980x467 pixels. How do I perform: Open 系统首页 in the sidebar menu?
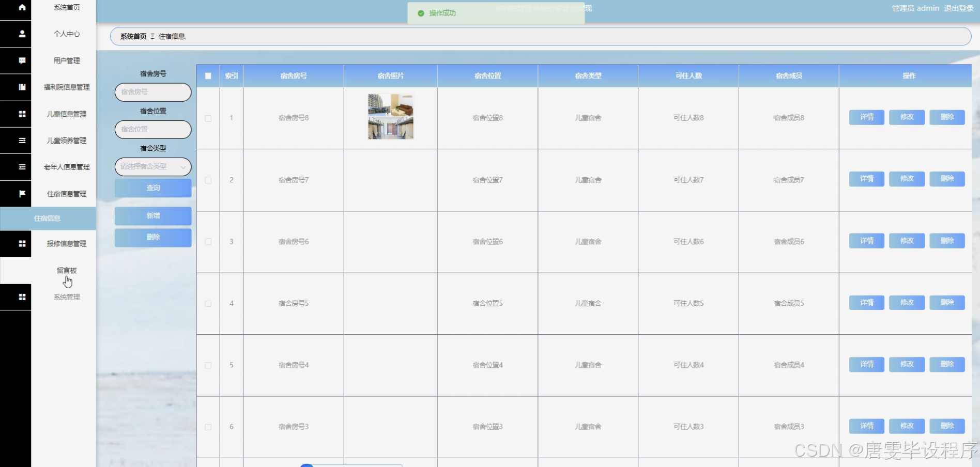[x=67, y=7]
